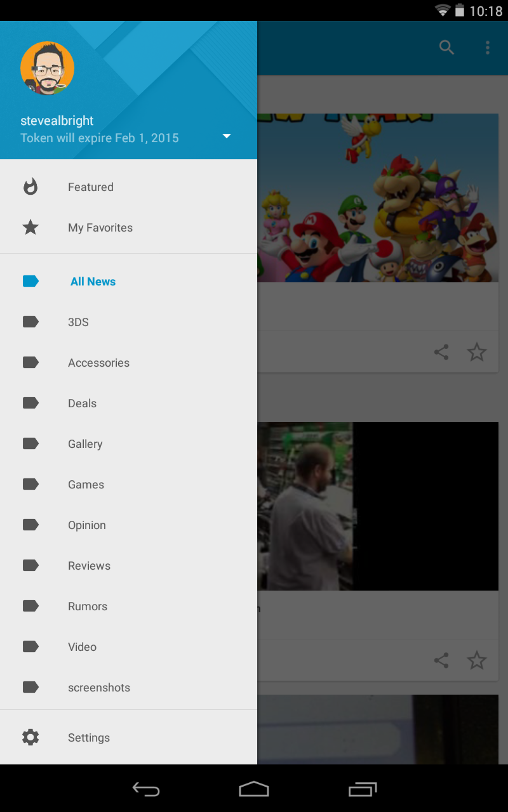Click the tag icon beside Reviews
508x812 pixels.
30,565
